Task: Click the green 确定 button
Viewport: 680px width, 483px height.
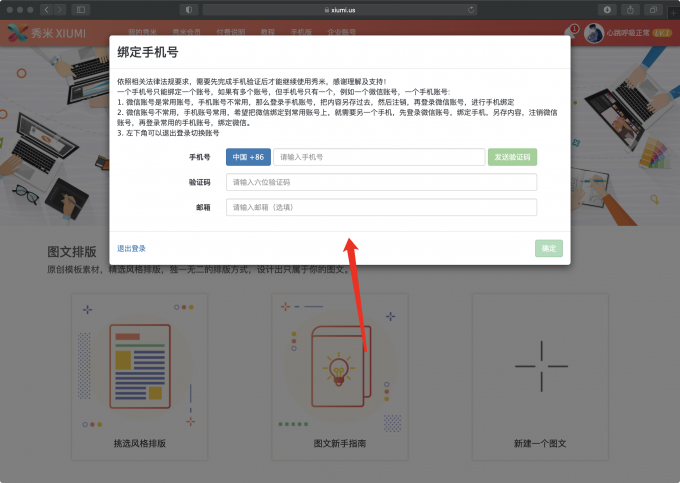Action: click(549, 248)
